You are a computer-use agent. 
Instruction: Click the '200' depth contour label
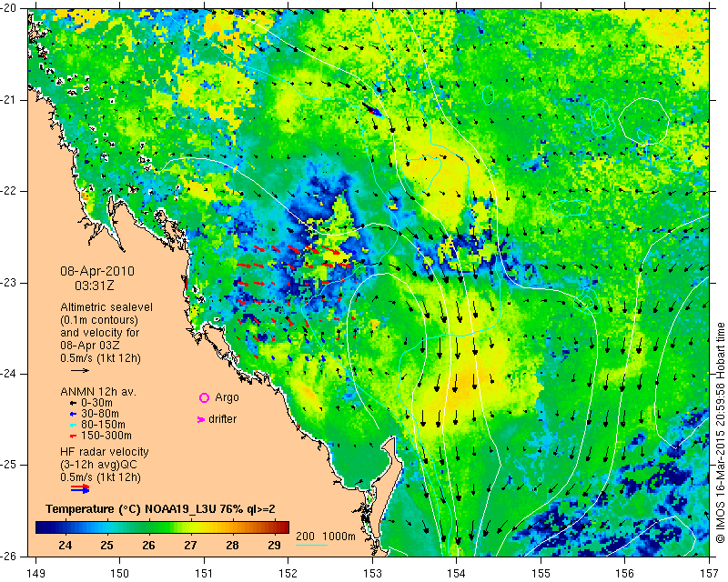tap(305, 537)
